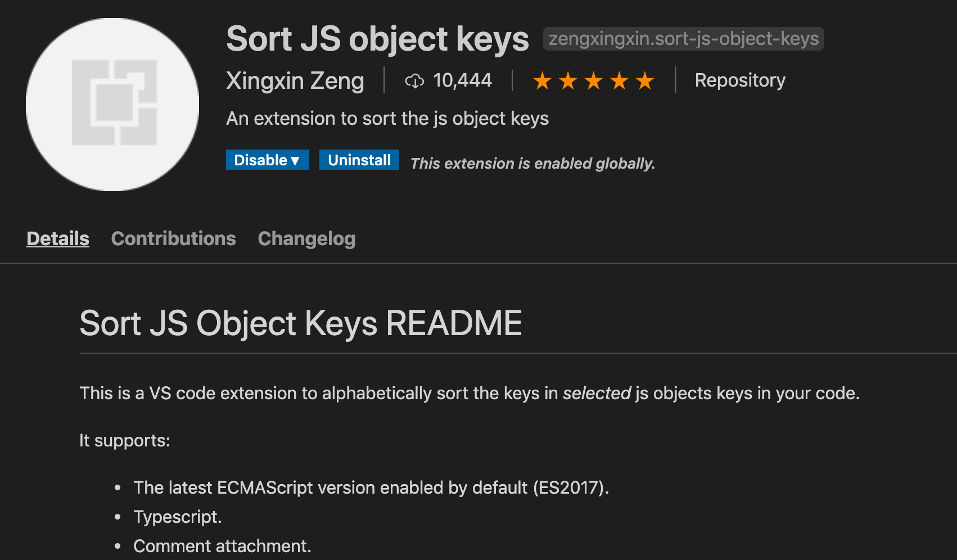Click the fifth rating star
Screen dimensions: 957x560
coord(644,80)
